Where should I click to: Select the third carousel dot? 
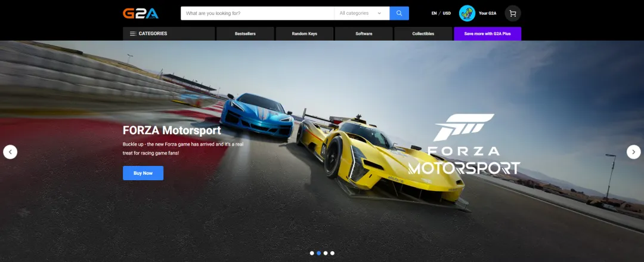pyautogui.click(x=326, y=253)
